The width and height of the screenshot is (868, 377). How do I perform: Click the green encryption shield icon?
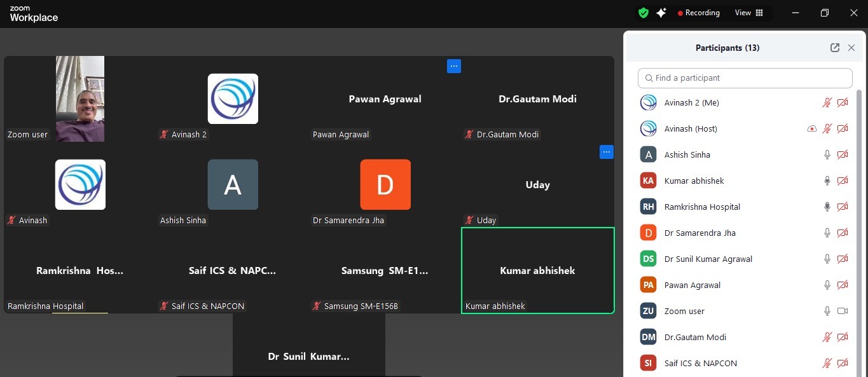(644, 13)
